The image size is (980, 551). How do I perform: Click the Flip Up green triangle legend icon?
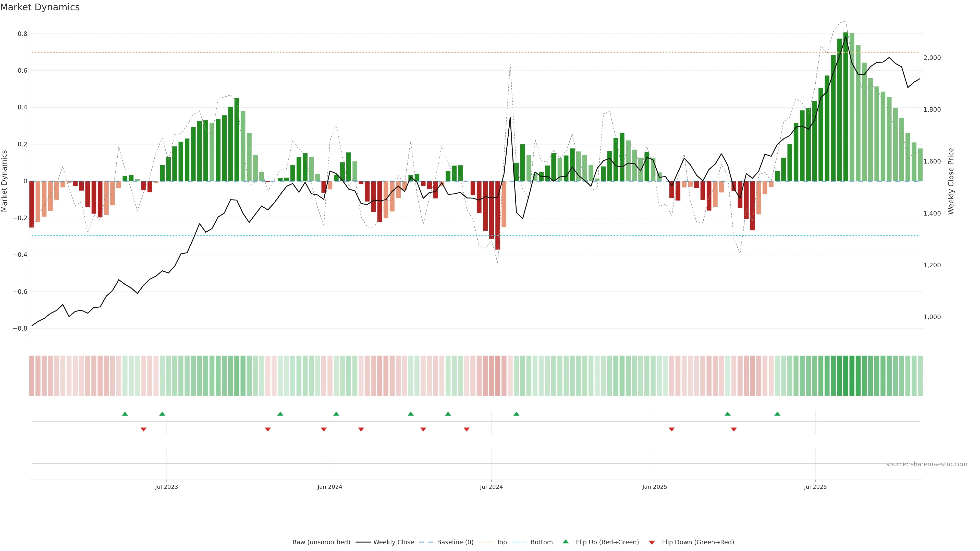pos(565,542)
